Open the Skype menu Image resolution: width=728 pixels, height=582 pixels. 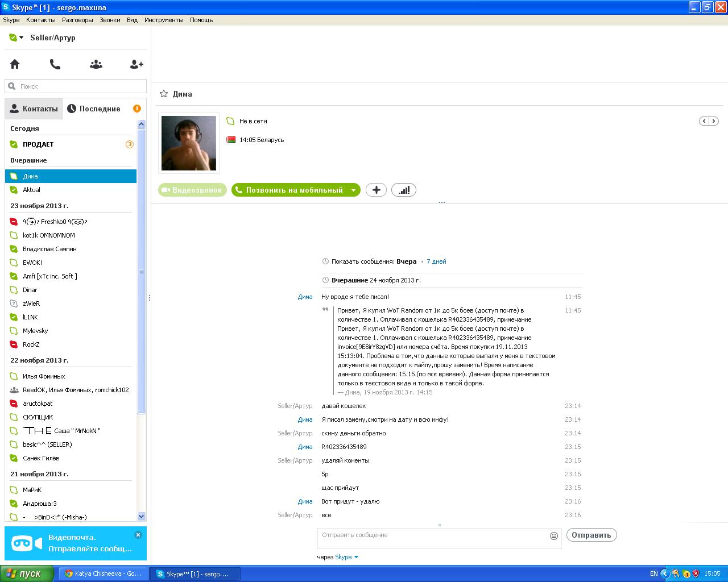[x=11, y=20]
